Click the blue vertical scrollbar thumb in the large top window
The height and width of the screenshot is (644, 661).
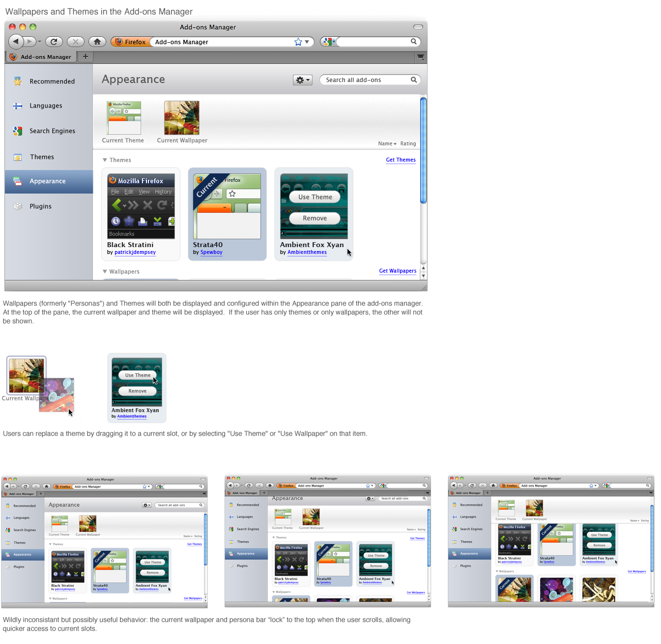423,150
